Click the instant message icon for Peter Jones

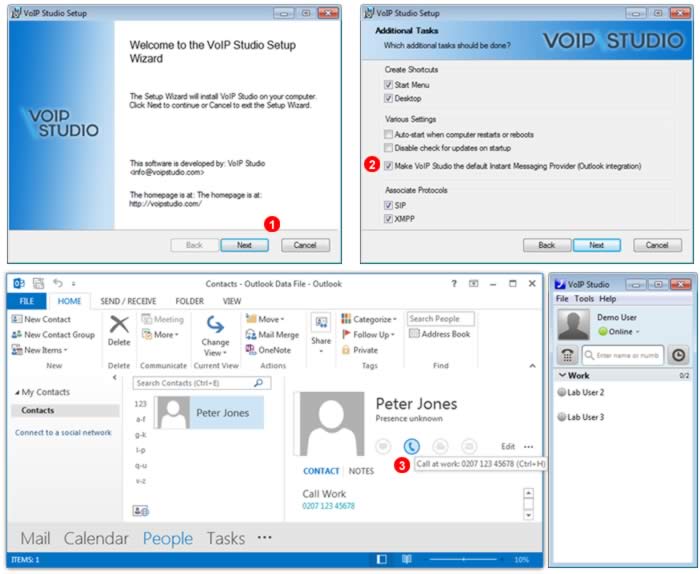tap(383, 446)
